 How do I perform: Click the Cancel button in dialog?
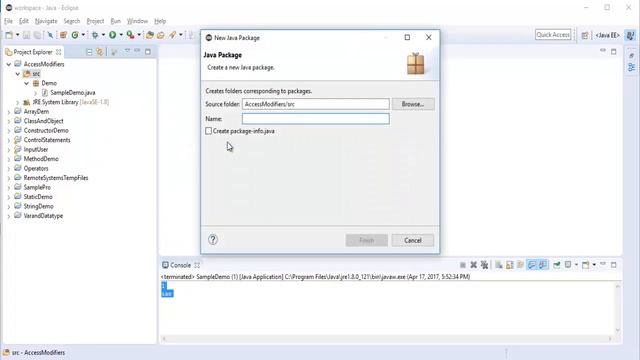pos(413,240)
